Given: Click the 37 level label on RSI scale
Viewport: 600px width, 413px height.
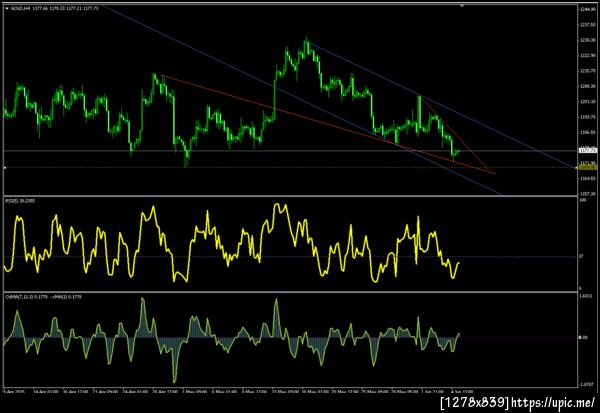Looking at the screenshot, I should (x=581, y=256).
